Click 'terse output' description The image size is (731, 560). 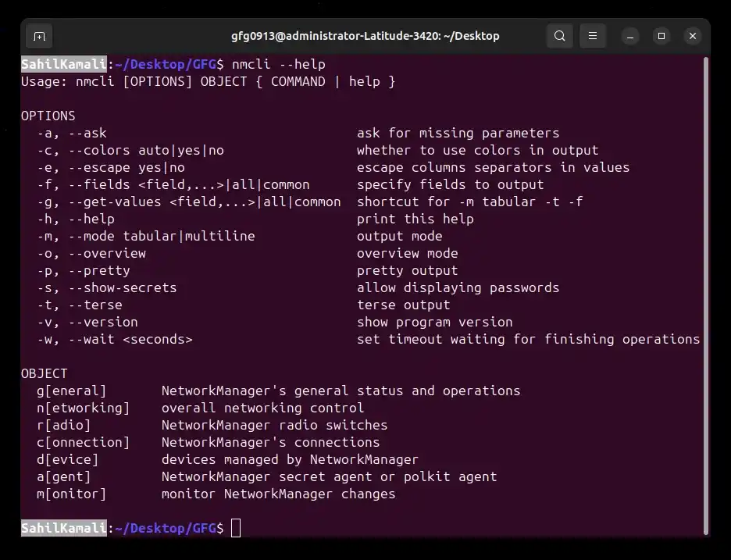coord(404,305)
